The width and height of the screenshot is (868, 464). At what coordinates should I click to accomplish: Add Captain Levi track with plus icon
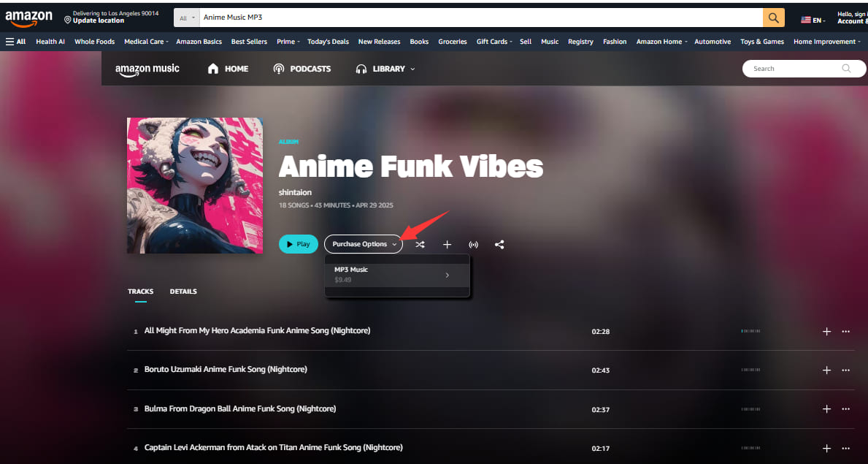pos(826,448)
